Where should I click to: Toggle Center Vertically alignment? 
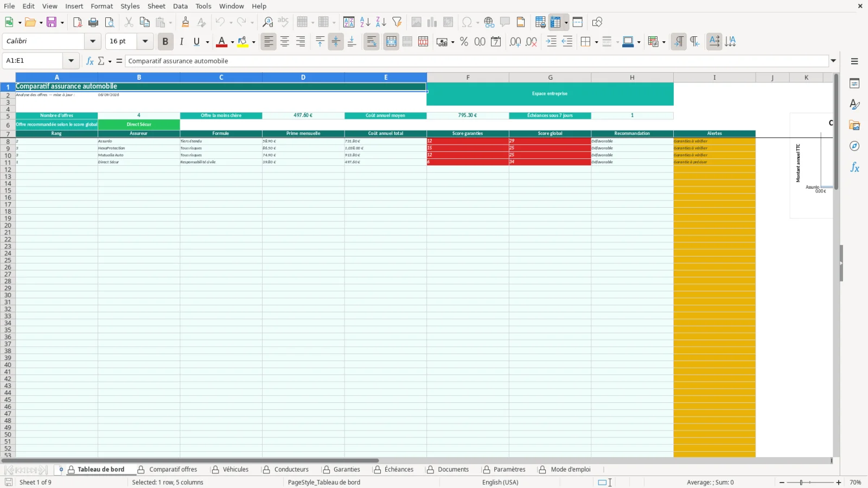[x=336, y=42]
